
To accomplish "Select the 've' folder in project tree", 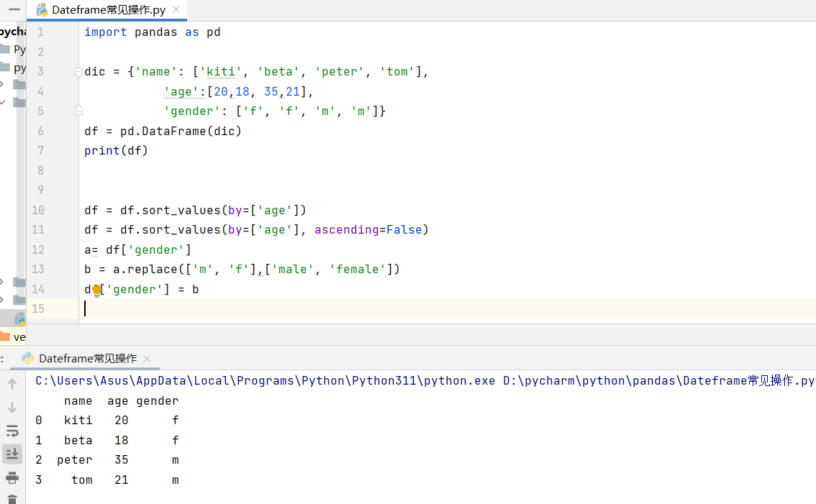I will pos(19,336).
